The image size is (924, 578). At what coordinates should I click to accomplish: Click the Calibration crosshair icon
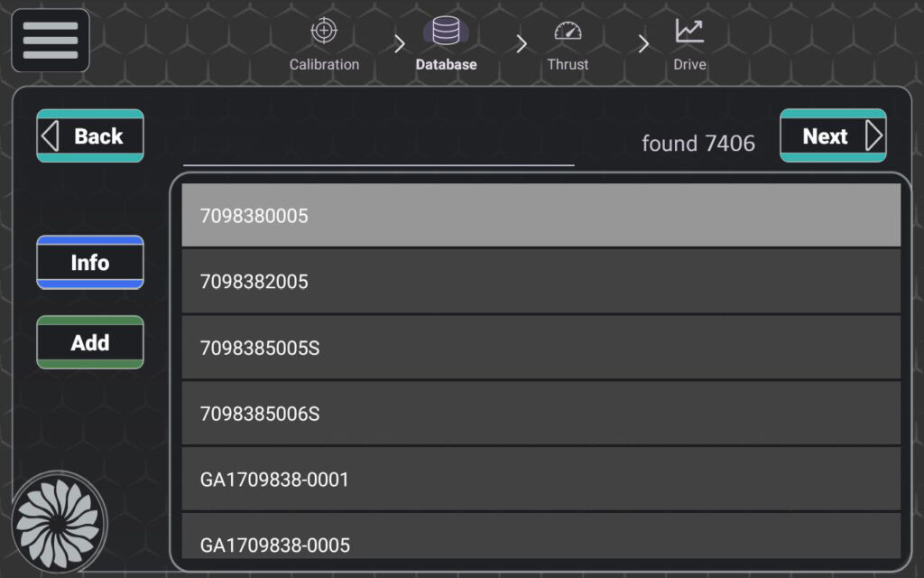(x=324, y=31)
